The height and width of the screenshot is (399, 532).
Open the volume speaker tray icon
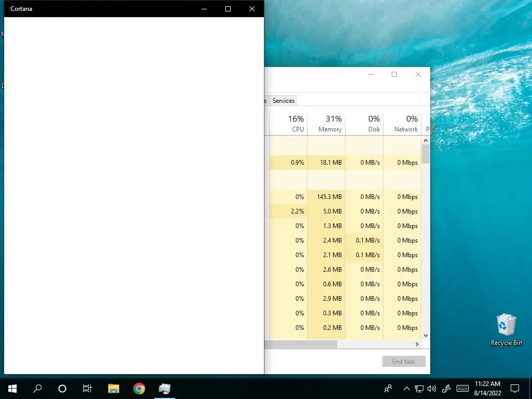pos(432,389)
